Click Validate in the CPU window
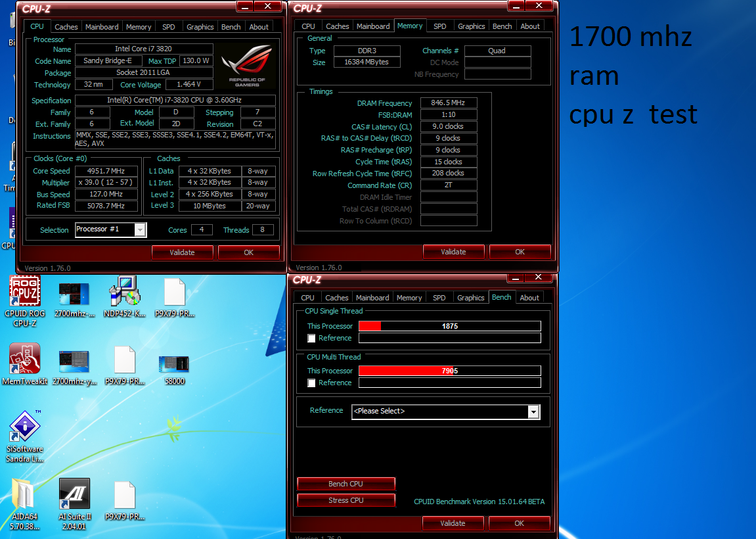Viewport: 756px width, 539px height. pyautogui.click(x=182, y=252)
